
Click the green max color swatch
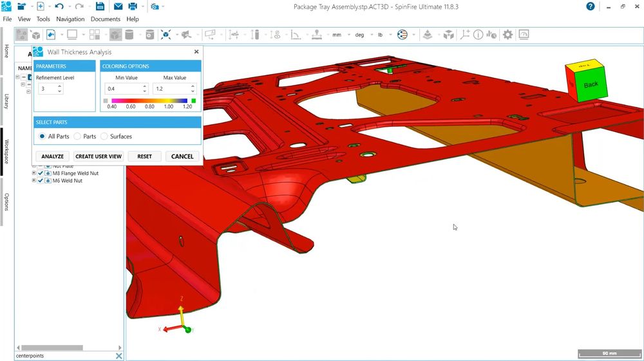[194, 100]
